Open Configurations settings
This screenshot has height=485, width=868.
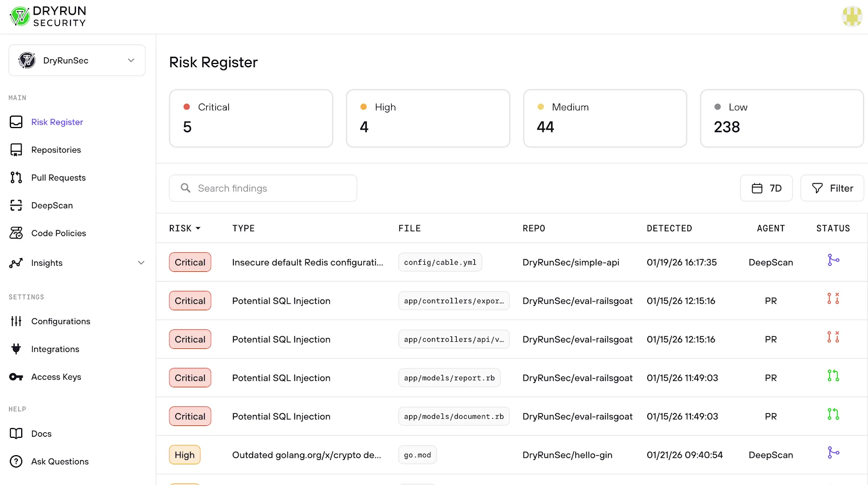click(x=61, y=321)
